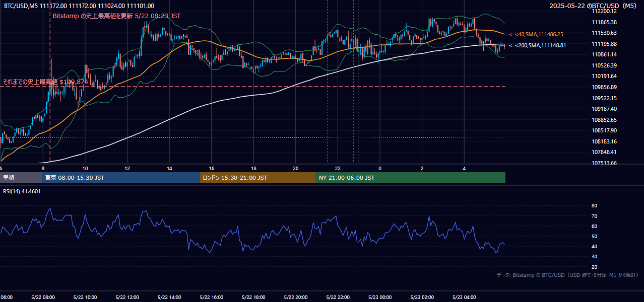Click RSI scale value 70
Screen dimensions: 644x302
click(594, 216)
